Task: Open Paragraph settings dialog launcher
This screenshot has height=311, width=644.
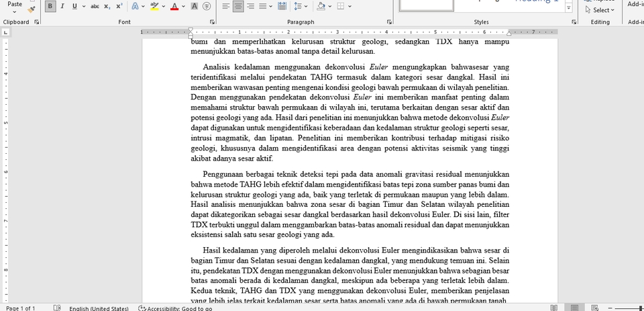Action: (x=389, y=21)
